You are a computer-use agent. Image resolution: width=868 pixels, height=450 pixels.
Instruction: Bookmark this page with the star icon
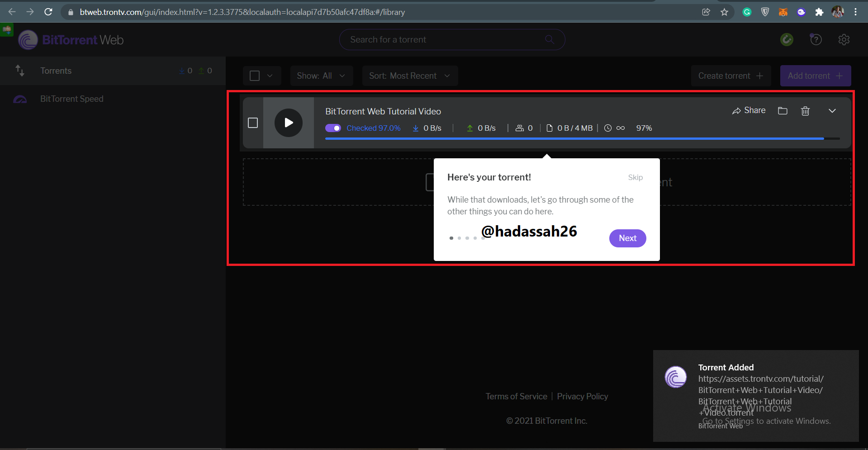(x=724, y=12)
